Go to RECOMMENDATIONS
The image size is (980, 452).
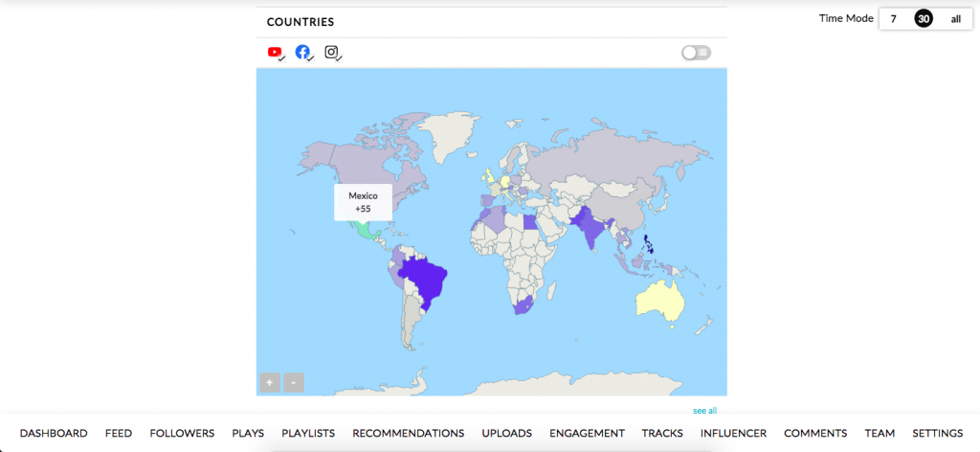[x=408, y=433]
